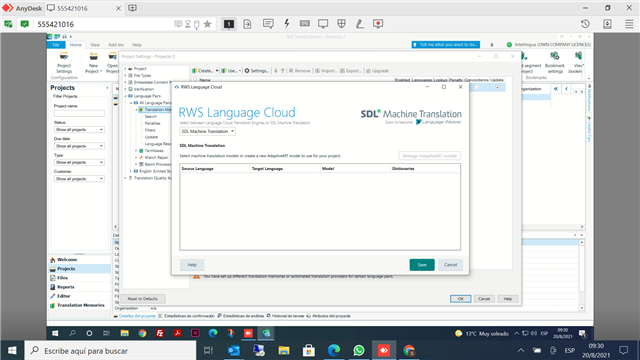
Task: Select Filters in the settings tree
Action: [x=150, y=130]
